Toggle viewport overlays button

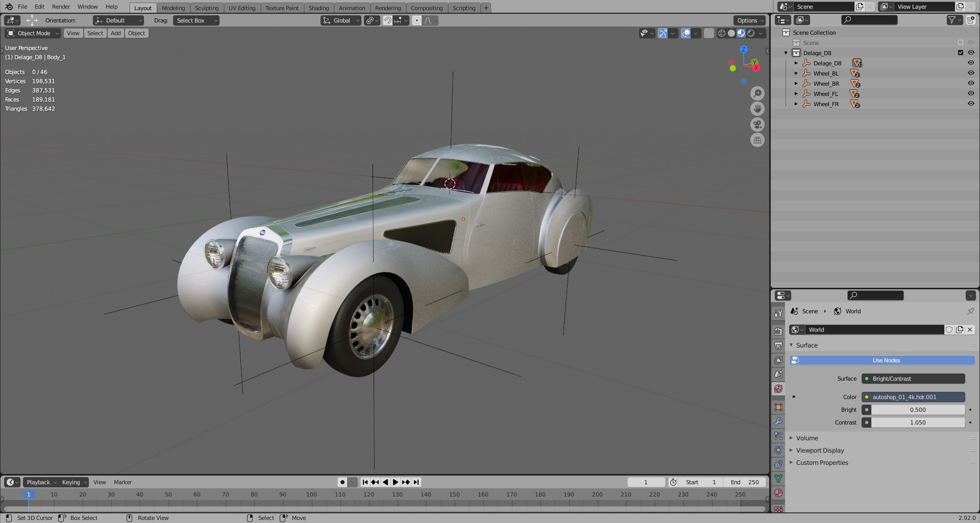[x=686, y=33]
